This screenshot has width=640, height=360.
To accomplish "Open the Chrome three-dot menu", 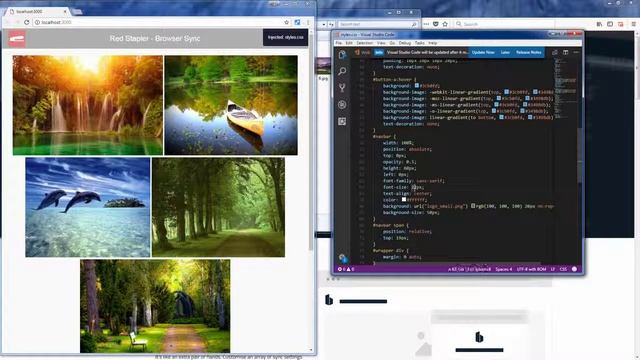I will (x=308, y=22).
